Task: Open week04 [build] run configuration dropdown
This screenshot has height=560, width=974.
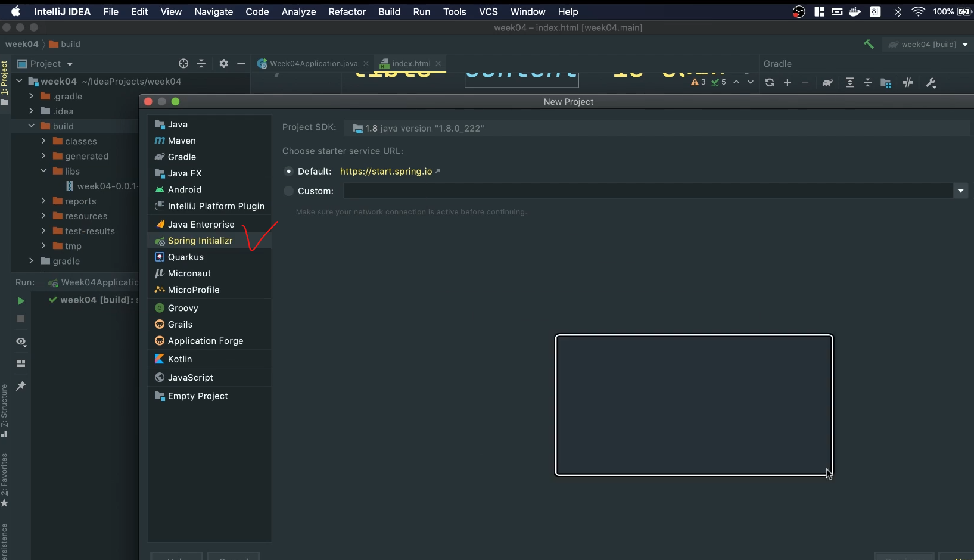Action: tap(928, 44)
